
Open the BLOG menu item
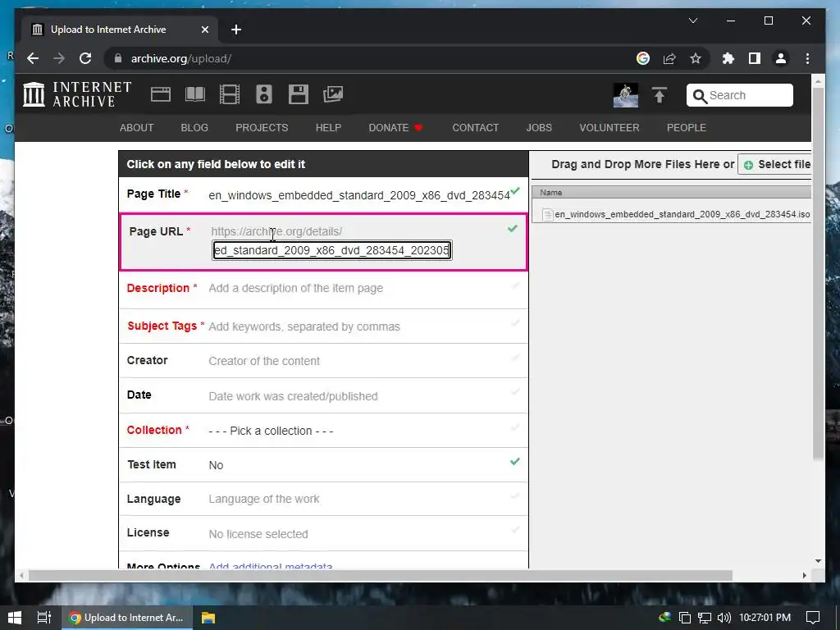click(x=194, y=127)
